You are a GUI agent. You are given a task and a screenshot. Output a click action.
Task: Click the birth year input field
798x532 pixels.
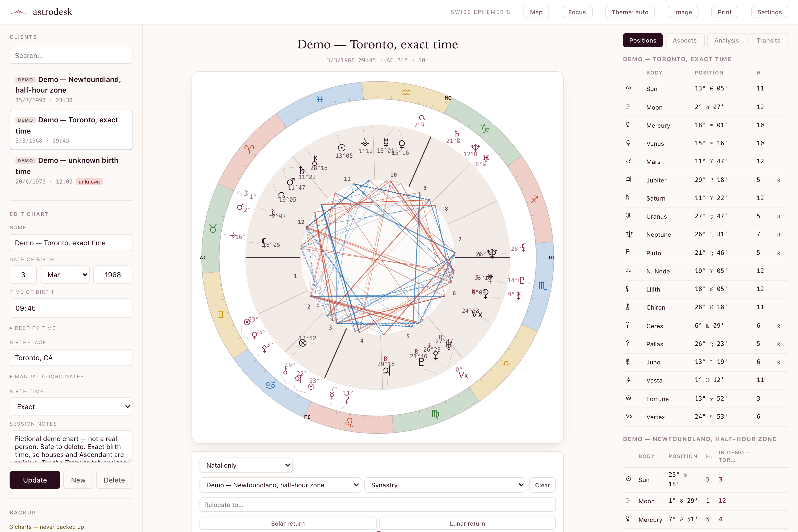point(113,275)
